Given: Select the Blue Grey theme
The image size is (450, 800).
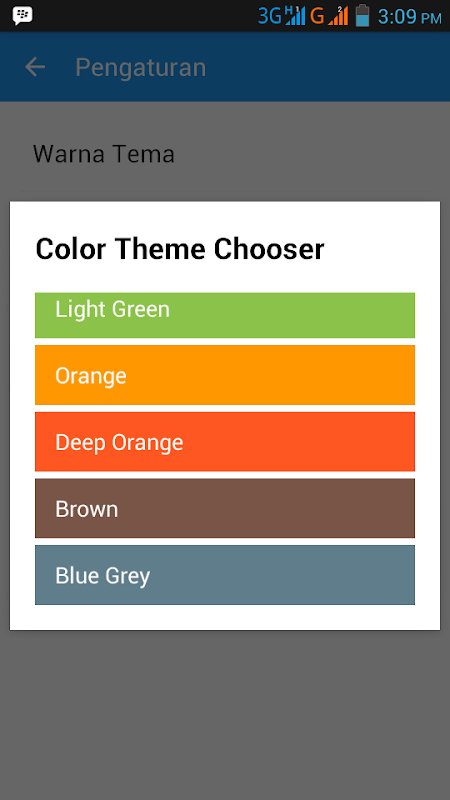Looking at the screenshot, I should [224, 575].
